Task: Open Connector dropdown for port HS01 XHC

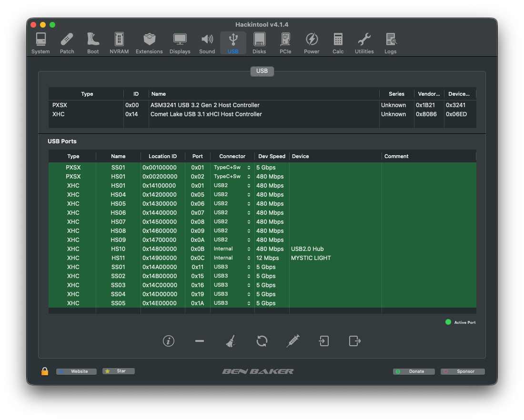Action: 232,186
